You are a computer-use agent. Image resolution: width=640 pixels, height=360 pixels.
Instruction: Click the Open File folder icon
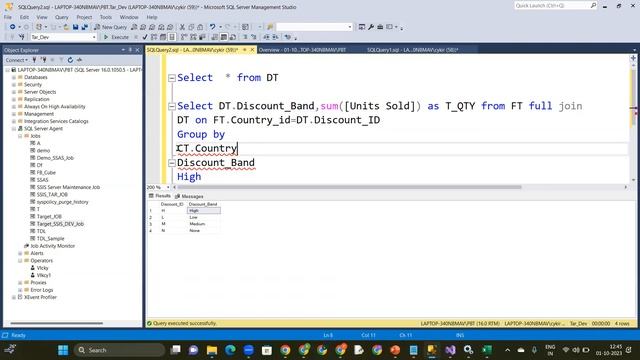point(66,27)
